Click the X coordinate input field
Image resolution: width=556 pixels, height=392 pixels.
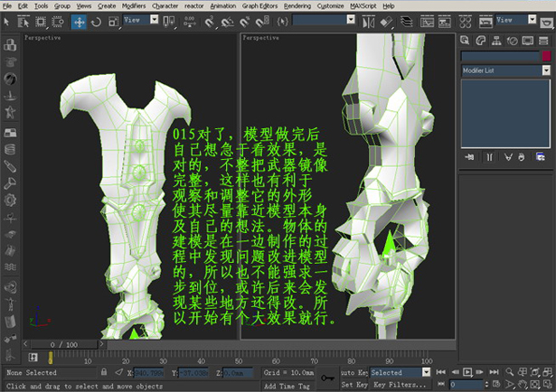click(150, 372)
